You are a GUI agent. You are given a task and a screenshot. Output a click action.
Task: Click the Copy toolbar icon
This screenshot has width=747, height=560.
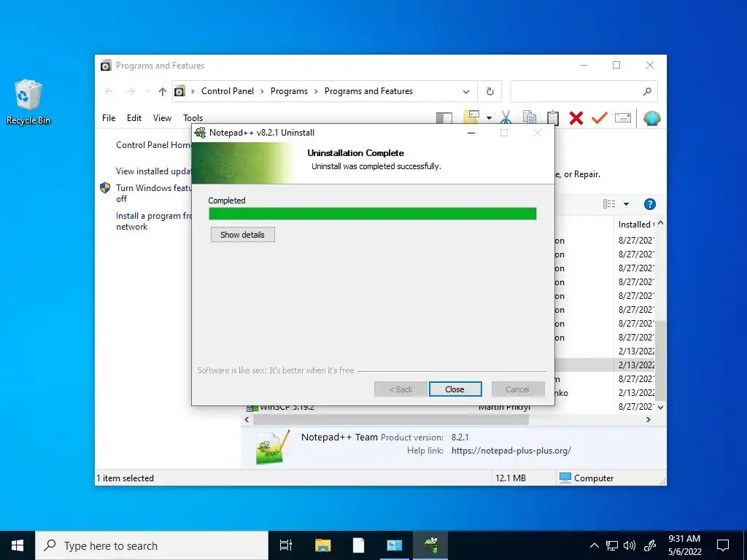[x=530, y=117]
